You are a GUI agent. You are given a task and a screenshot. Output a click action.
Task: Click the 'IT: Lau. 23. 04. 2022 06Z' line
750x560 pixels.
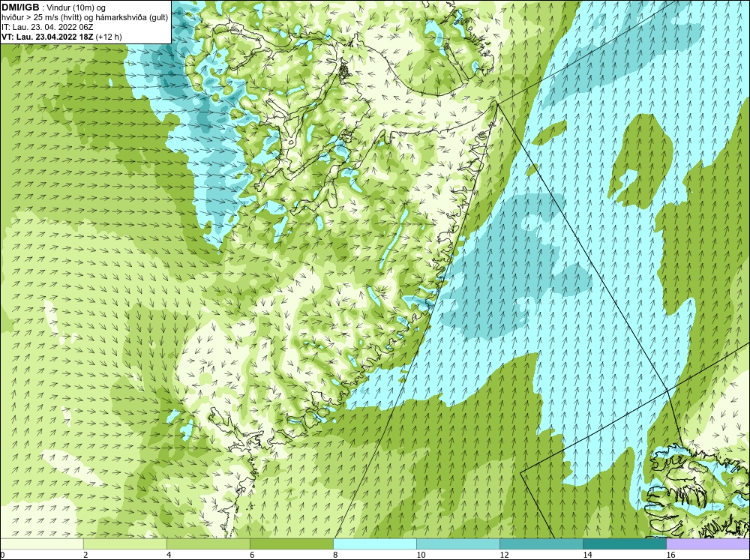pos(47,27)
